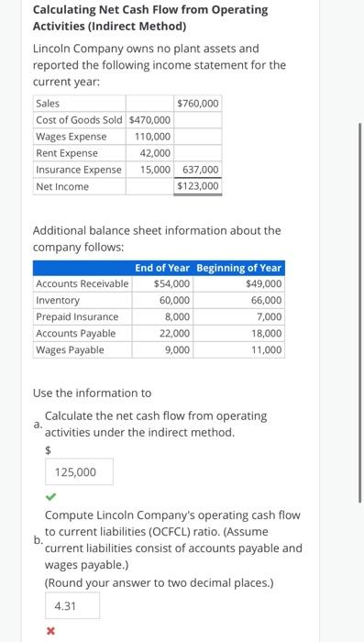
Task: Select Prepaid Insurance beginning value 7,000
Action: point(270,317)
